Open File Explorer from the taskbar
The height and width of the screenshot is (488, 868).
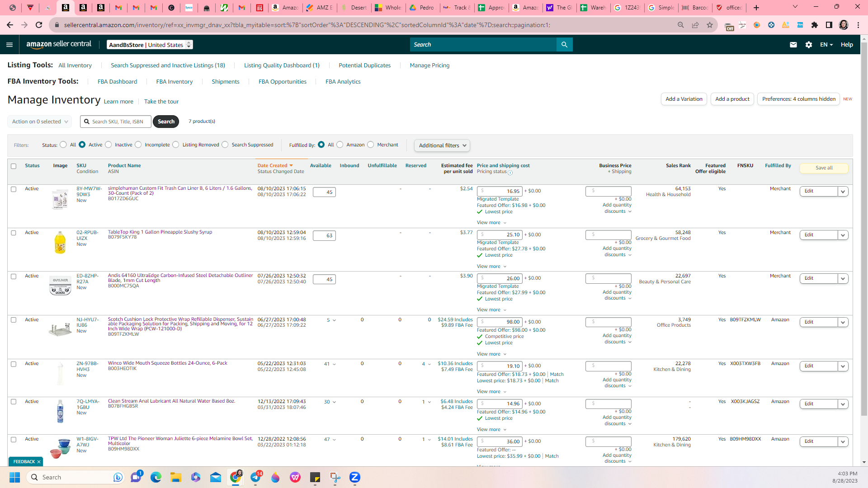(176, 477)
